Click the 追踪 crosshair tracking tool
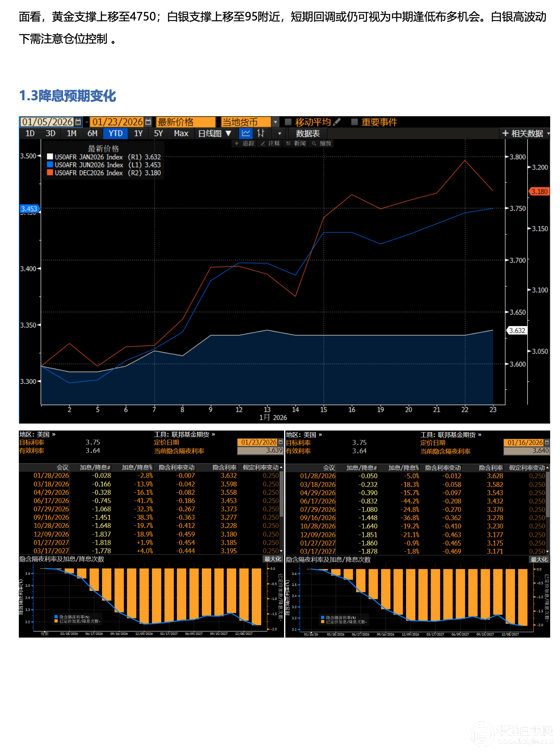Image resolution: width=560 pixels, height=753 pixels. coord(244,144)
